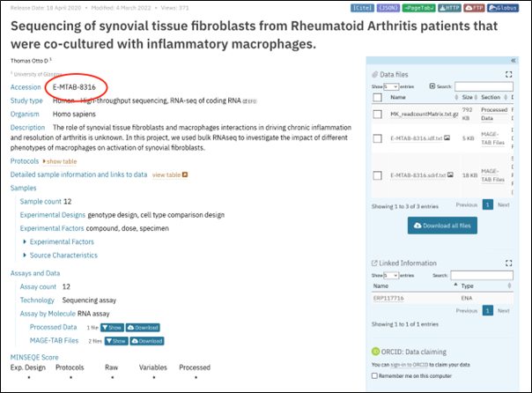The image size is (532, 393).
Task: Open the HTTP download badge
Action: point(449,8)
